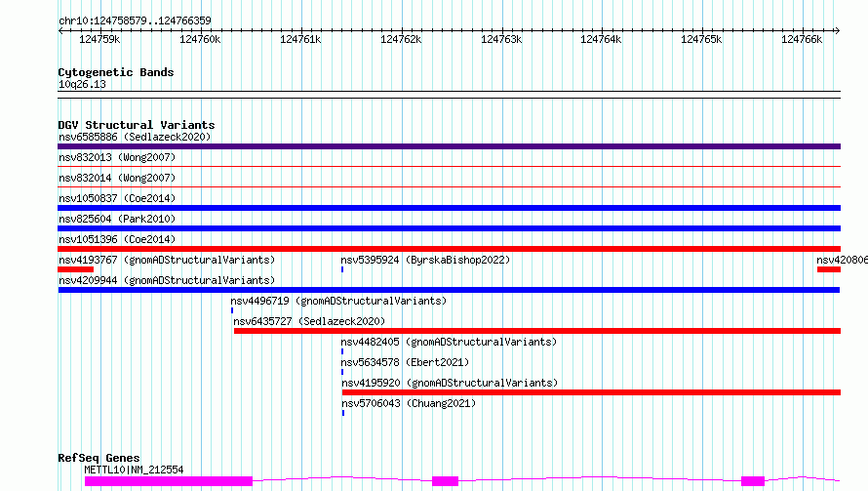
Task: Click the 124759k ruler position label
Action: 99,39
